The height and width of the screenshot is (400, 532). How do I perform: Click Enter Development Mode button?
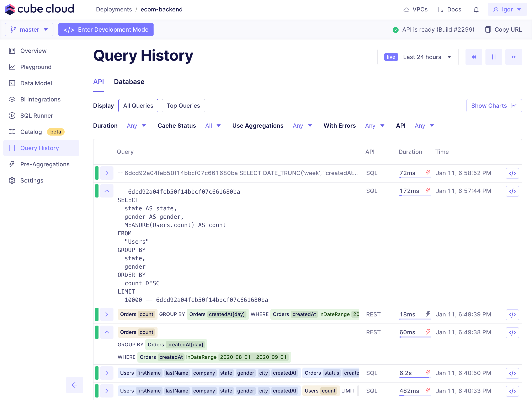click(106, 30)
